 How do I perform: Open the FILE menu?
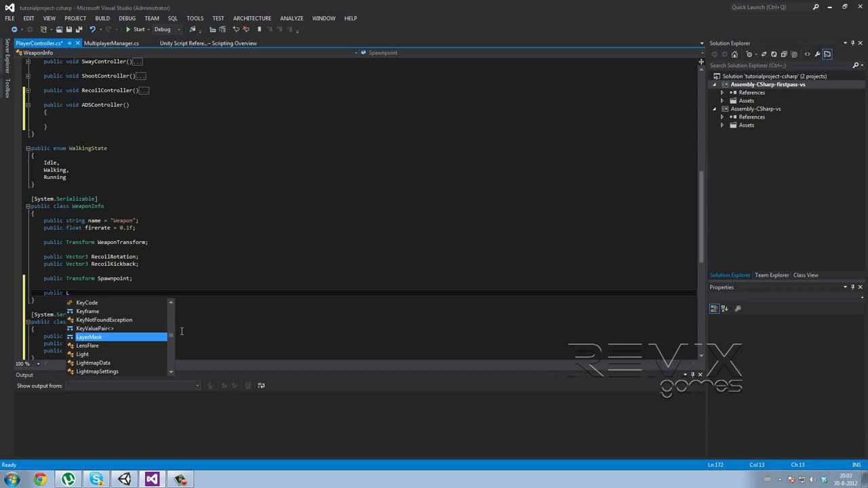[9, 18]
